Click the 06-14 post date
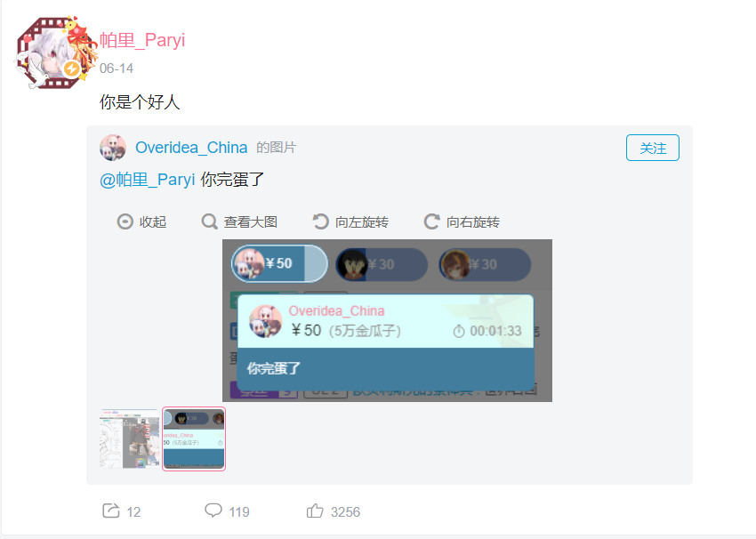The image size is (756, 539). pyautogui.click(x=117, y=68)
